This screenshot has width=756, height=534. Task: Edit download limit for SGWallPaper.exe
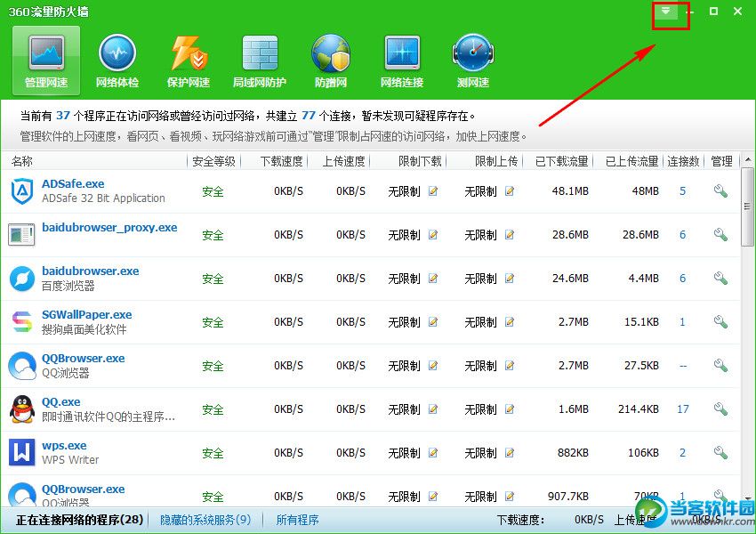433,322
